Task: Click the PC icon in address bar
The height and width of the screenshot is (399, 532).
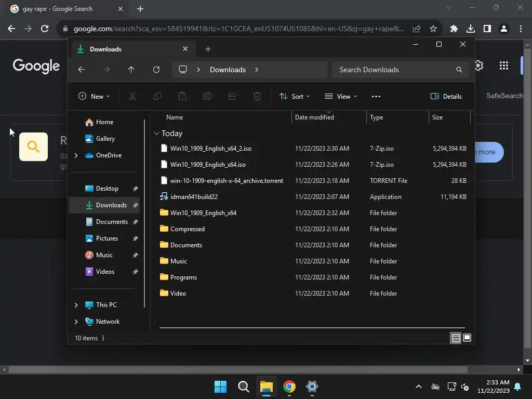Action: pos(183,70)
